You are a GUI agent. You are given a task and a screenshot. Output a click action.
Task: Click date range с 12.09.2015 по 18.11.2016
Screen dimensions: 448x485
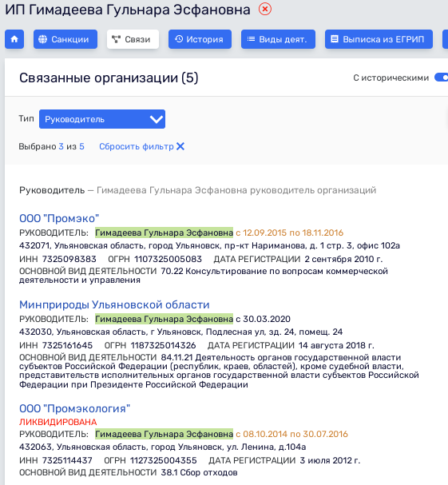[290, 233]
